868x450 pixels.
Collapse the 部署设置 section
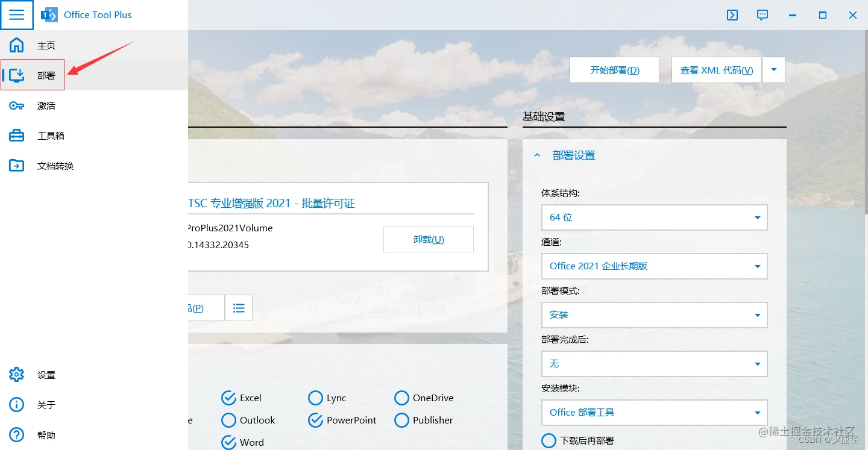537,155
